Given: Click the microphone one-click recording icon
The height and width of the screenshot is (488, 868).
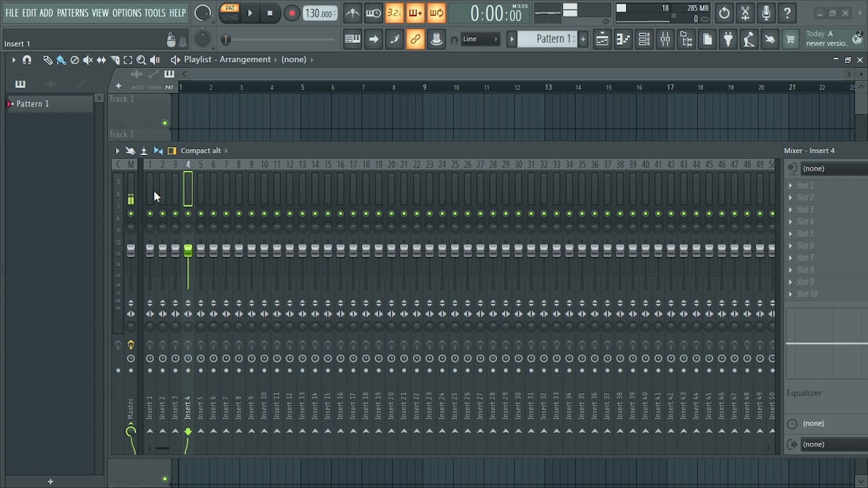Looking at the screenshot, I should coord(766,13).
